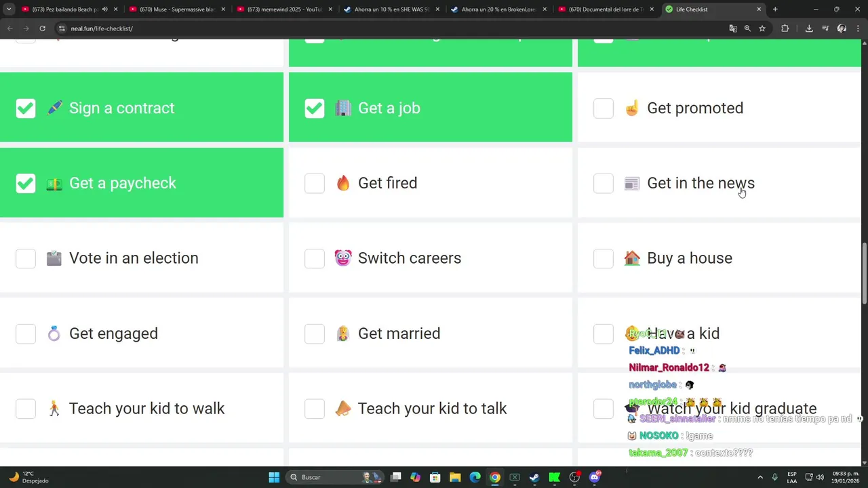This screenshot has height=488, width=868.
Task: Click the money emoji beside Get a paycheck
Action: 54,183
